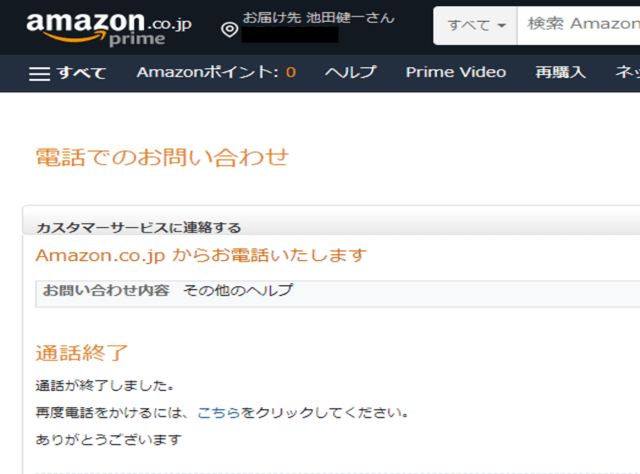
Task: Click the delivery location pin icon
Action: pyautogui.click(x=229, y=29)
